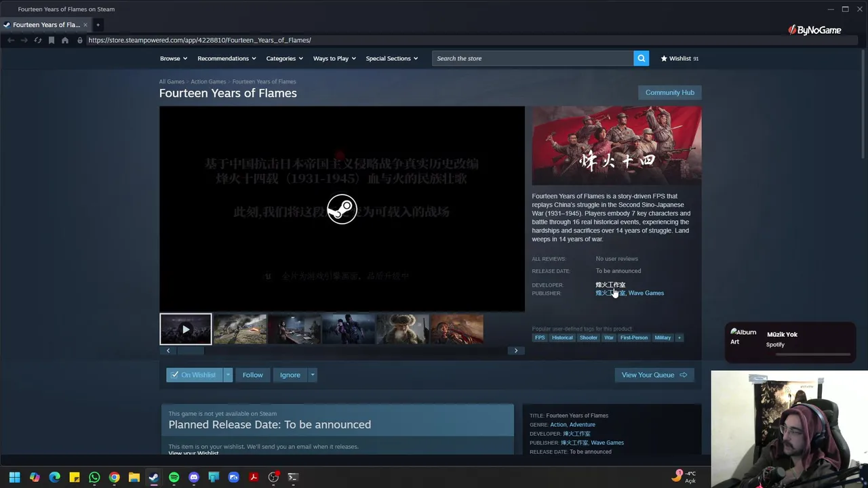Viewport: 868px width, 488px height.
Task: Click the padlock security icon beside the URL
Action: tap(80, 40)
